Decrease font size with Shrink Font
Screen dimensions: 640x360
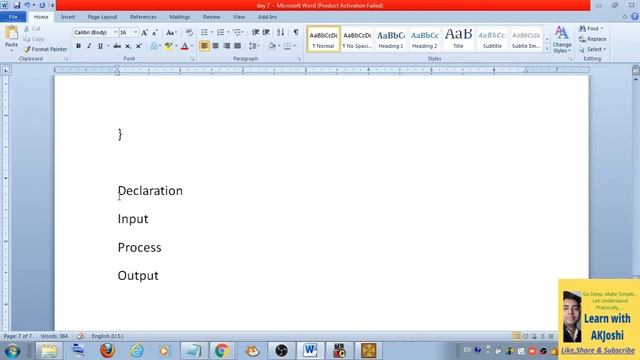pyautogui.click(x=155, y=32)
